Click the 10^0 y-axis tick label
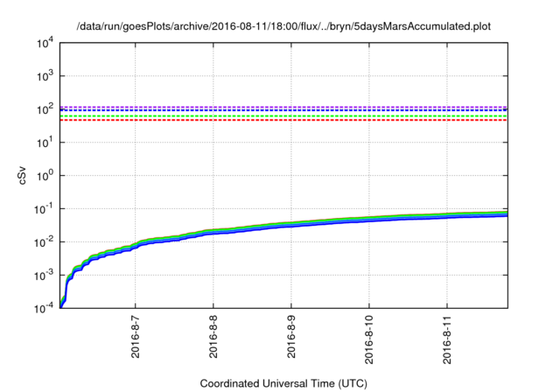Viewport: 560px width, 392px height. (x=45, y=176)
